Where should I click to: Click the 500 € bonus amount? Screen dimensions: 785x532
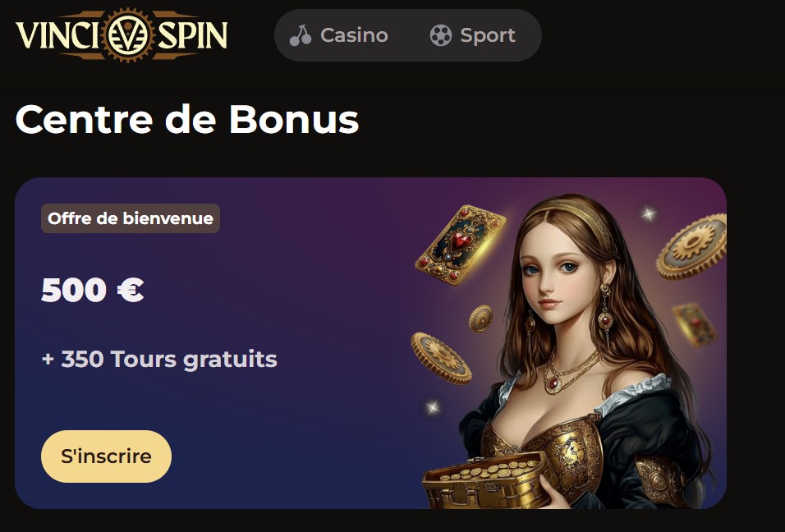click(x=93, y=290)
